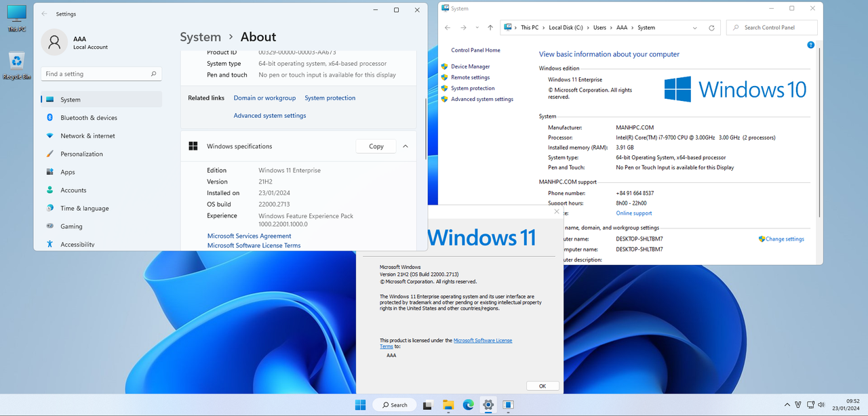Image resolution: width=868 pixels, height=416 pixels.
Task: Open Time & language settings
Action: (102, 208)
